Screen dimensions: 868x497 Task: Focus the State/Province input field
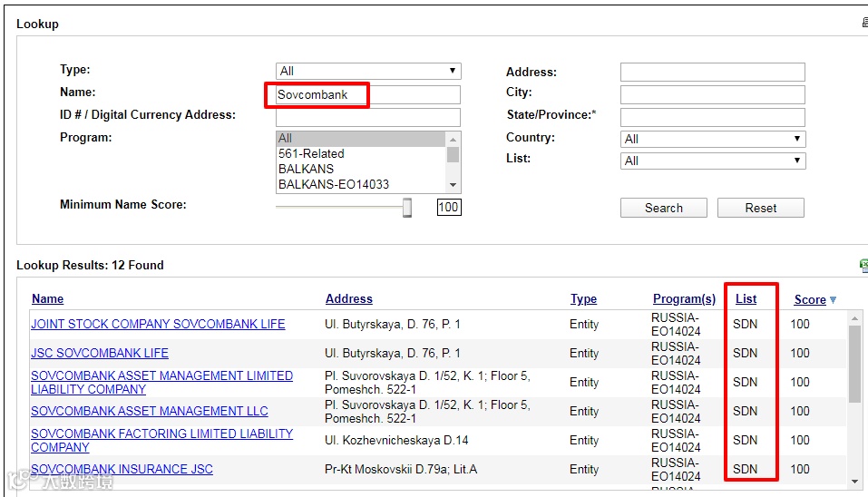click(x=712, y=117)
